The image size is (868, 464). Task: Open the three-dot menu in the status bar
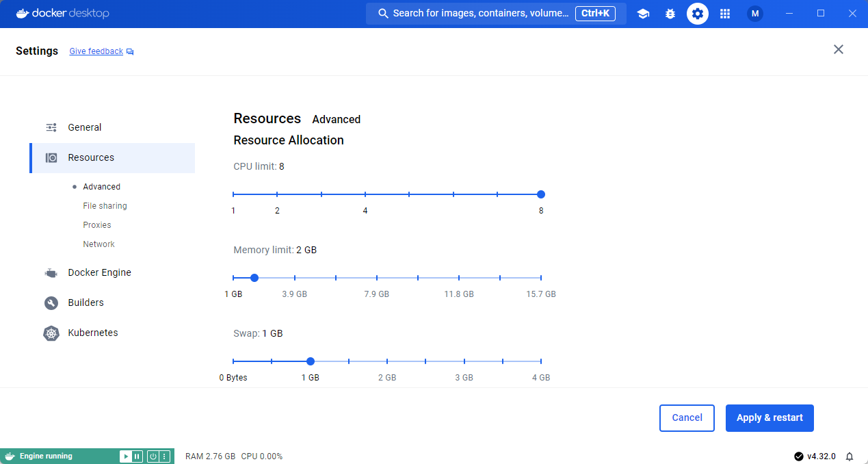click(x=166, y=456)
